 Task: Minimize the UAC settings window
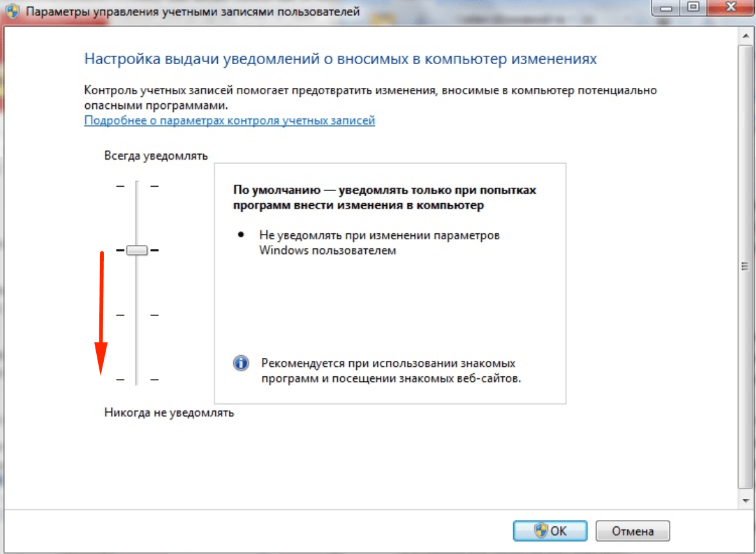tap(666, 7)
